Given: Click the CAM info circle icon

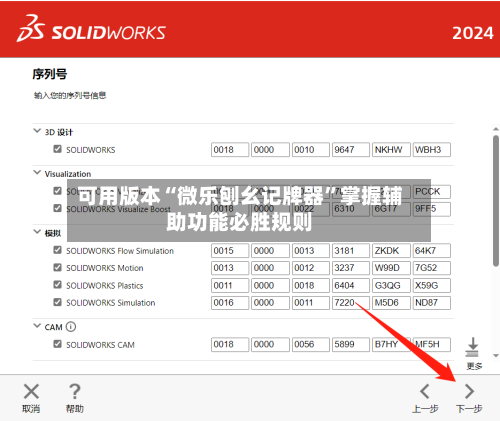Looking at the screenshot, I should click(x=71, y=327).
